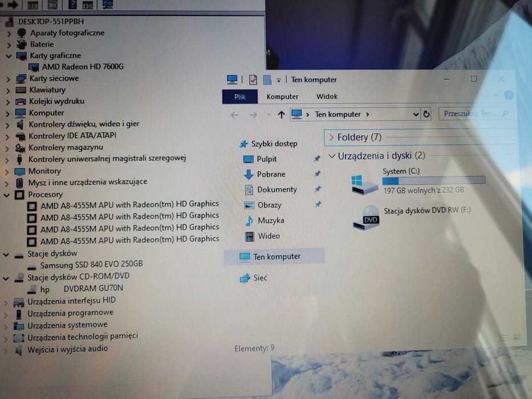532x399 pixels.
Task: Click the Monitory monitor icon
Action: coord(20,172)
